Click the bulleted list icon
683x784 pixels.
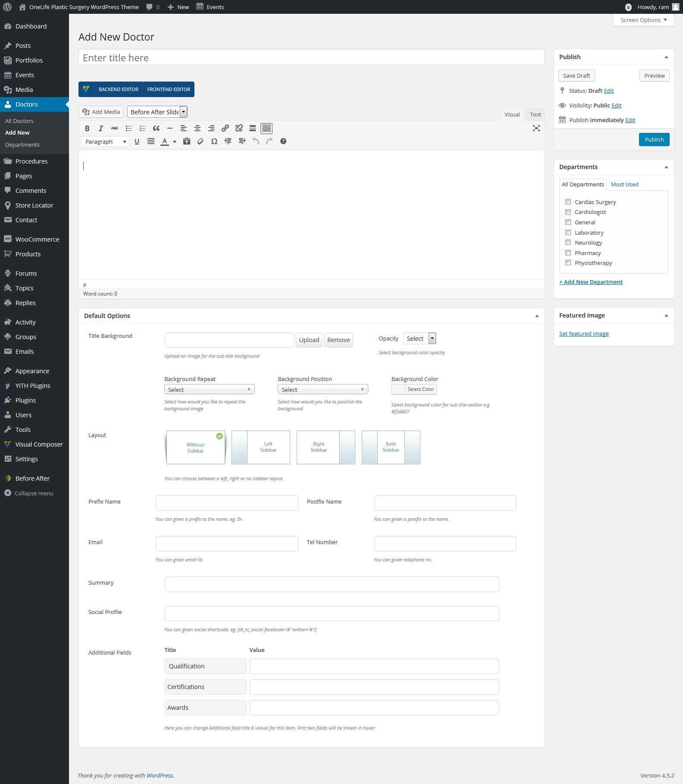128,128
